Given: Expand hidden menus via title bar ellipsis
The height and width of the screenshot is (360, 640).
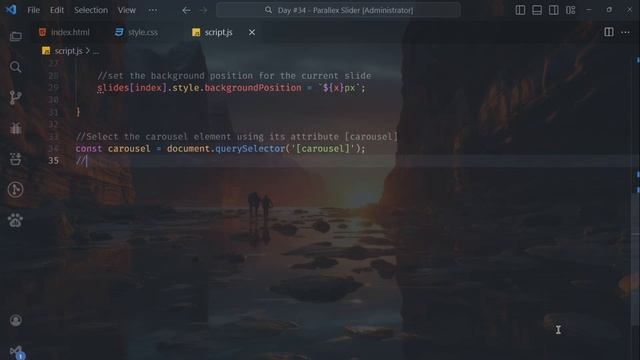Looking at the screenshot, I should 153,10.
